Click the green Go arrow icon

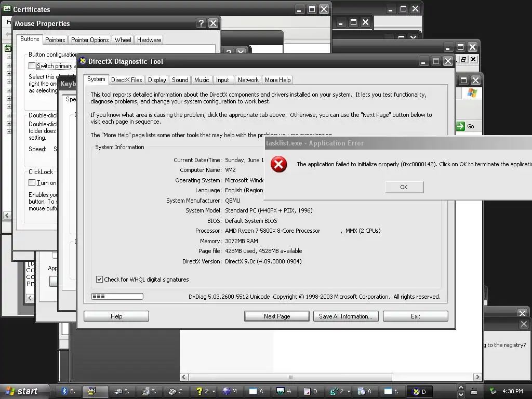460,126
